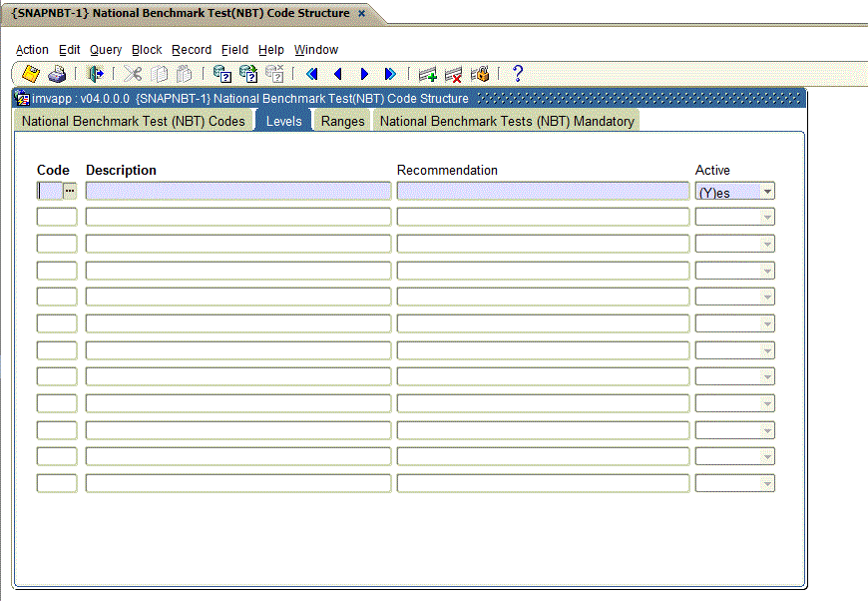Navigate to the next record

click(x=363, y=73)
